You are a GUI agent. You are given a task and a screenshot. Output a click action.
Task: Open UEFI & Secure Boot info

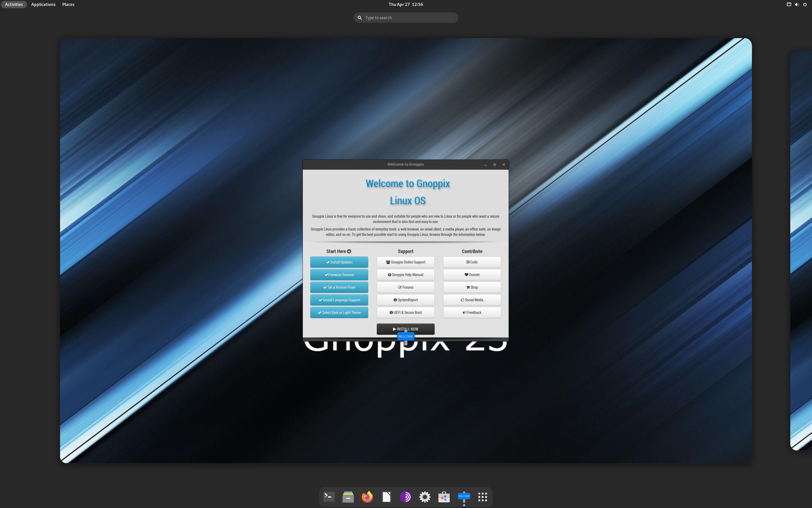[405, 312]
